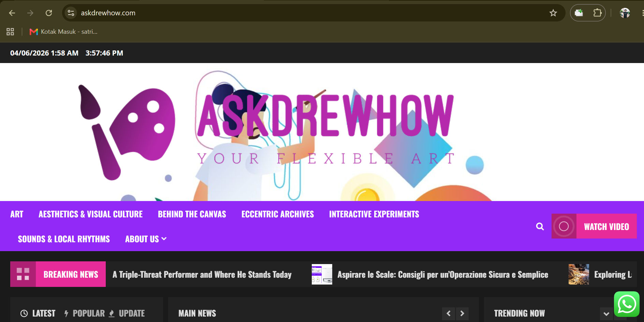This screenshot has width=644, height=322.
Task: Open the extension icon with green badge
Action: click(579, 13)
